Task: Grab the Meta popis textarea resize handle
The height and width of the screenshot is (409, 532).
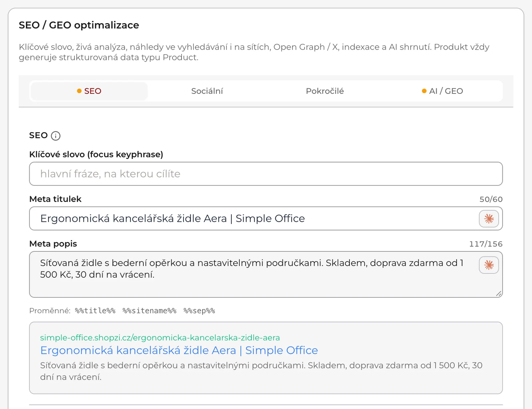Action: click(x=499, y=294)
